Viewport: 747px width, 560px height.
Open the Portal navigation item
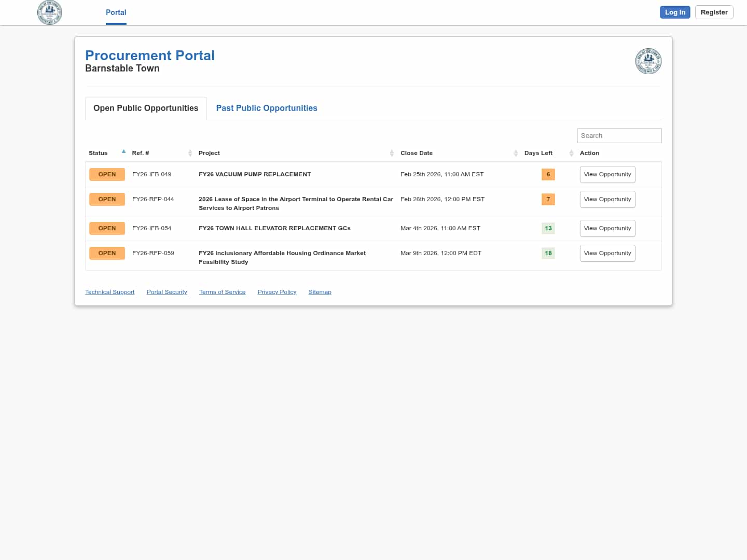116,12
